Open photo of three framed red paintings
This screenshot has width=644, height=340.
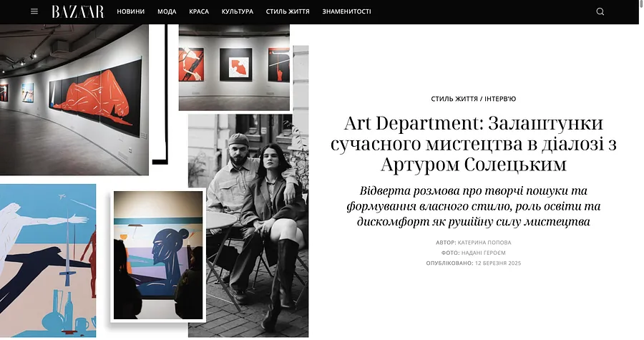(234, 68)
